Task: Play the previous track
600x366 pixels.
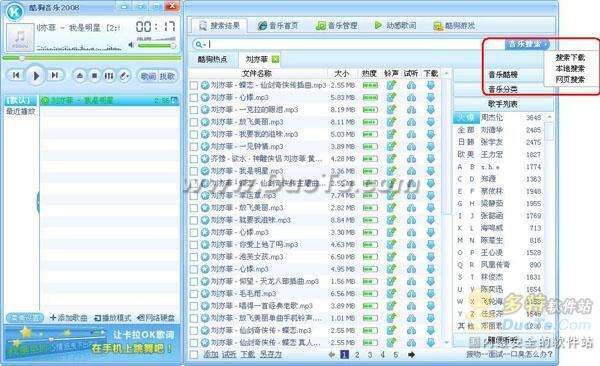Action: tap(16, 75)
